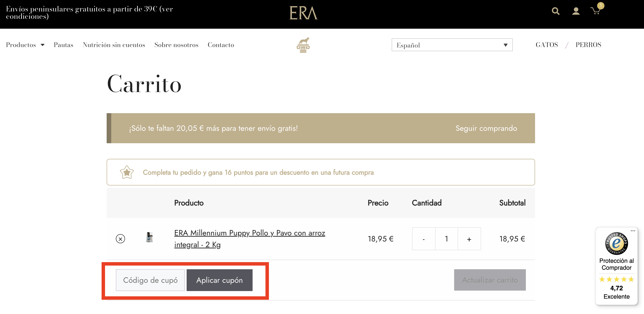
Task: Decrease quantity with minus button
Action: point(424,239)
